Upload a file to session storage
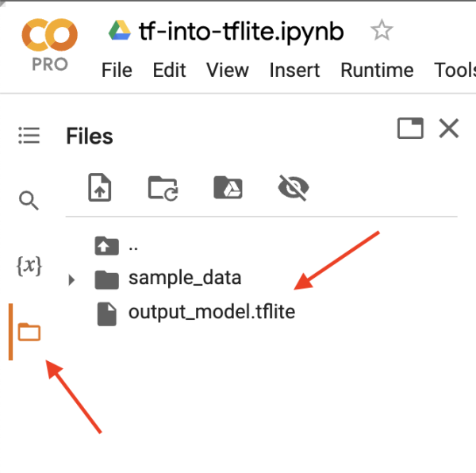476x473 pixels. coord(99,187)
